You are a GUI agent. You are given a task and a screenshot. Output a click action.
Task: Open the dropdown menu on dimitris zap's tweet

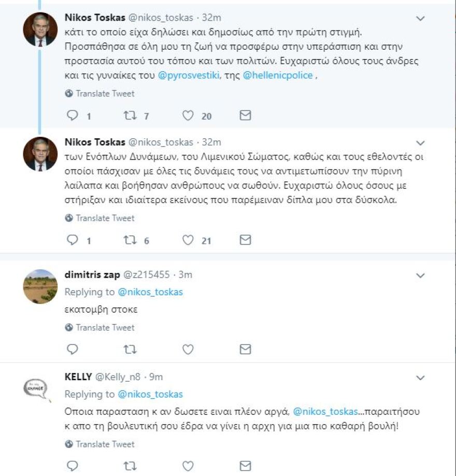420,275
